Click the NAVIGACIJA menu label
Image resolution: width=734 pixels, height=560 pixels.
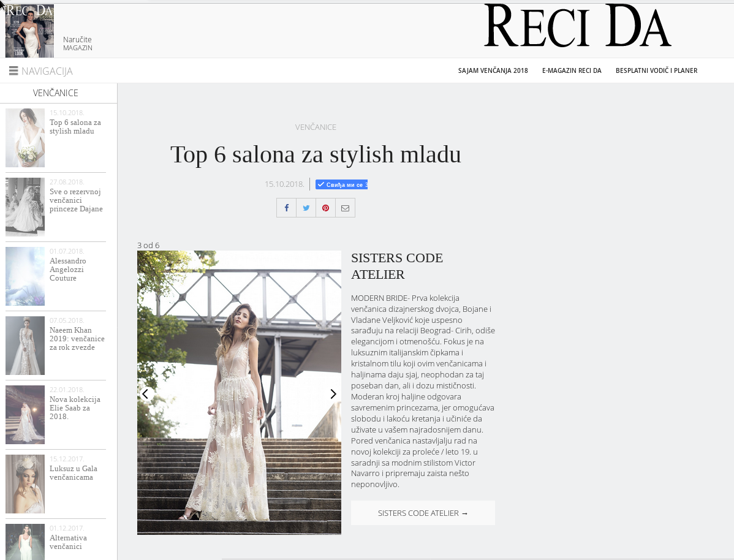click(x=47, y=71)
